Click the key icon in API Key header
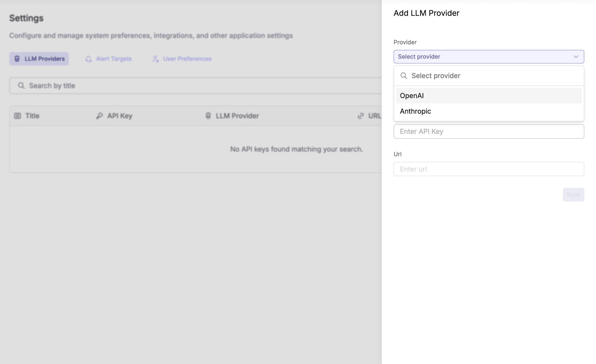The width and height of the screenshot is (596, 364). point(99,116)
